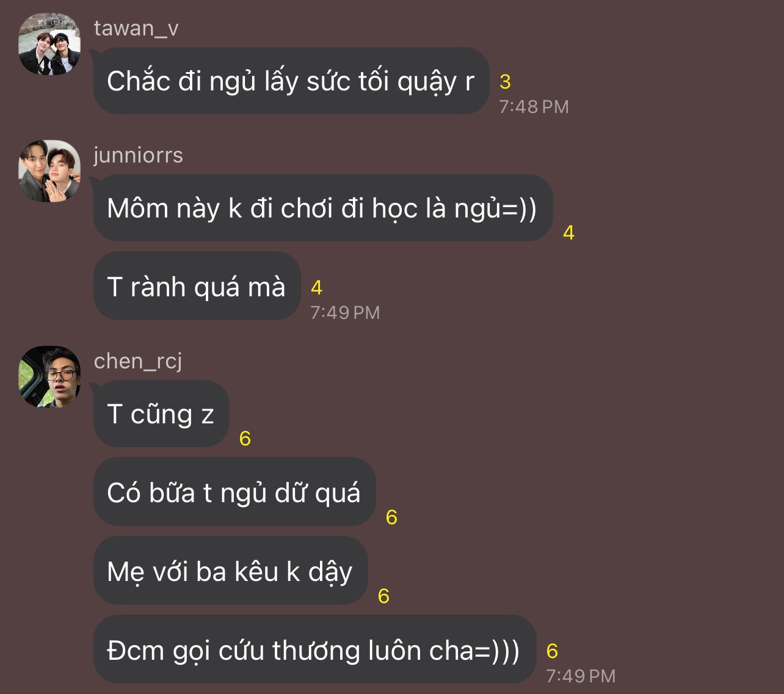Click the tawan_v username
This screenshot has width=784, height=694.
point(136,28)
